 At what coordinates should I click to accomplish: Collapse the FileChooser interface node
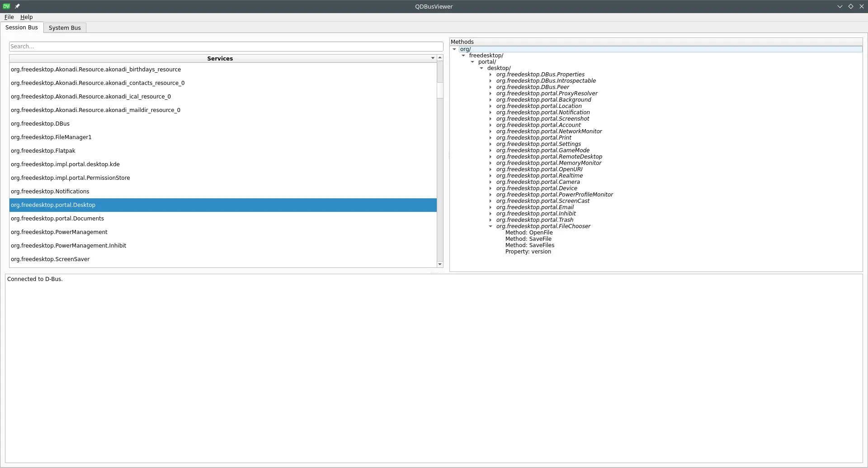[491, 226]
